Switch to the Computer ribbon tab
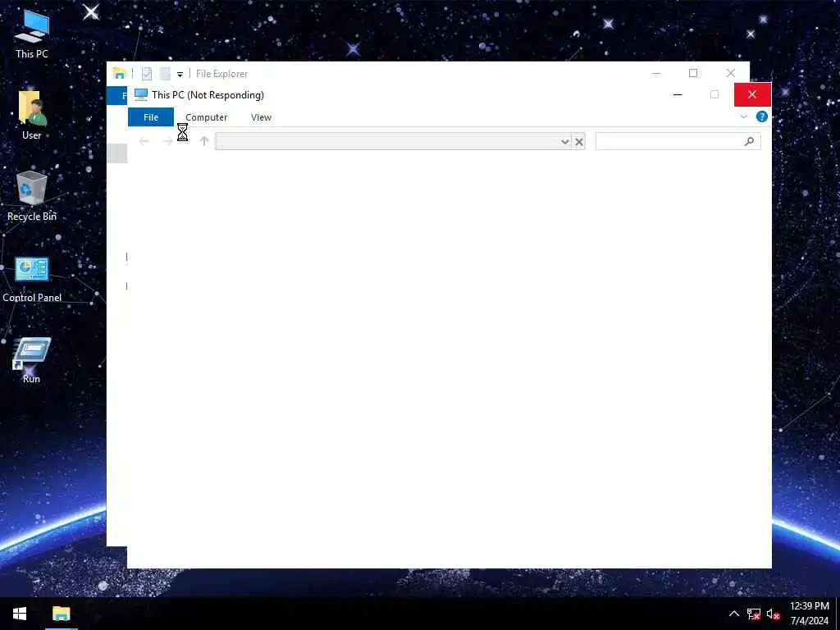840x630 pixels. click(x=206, y=117)
